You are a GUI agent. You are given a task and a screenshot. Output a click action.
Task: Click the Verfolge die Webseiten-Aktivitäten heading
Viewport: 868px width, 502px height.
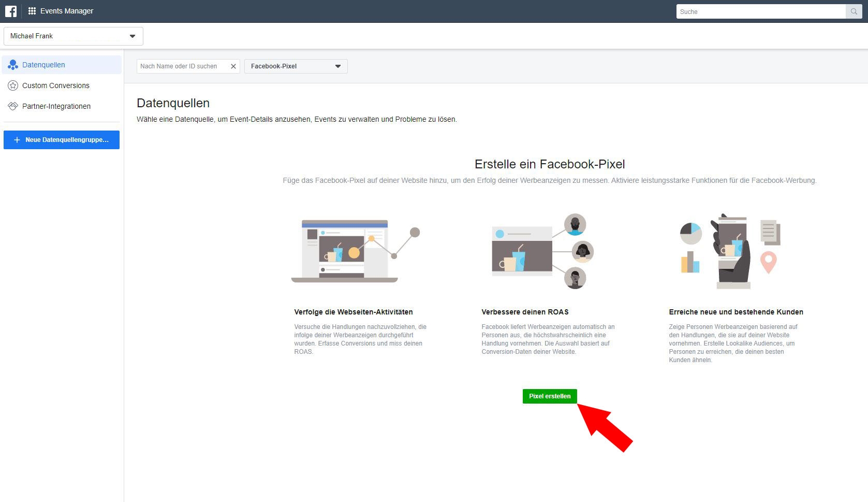click(x=354, y=312)
